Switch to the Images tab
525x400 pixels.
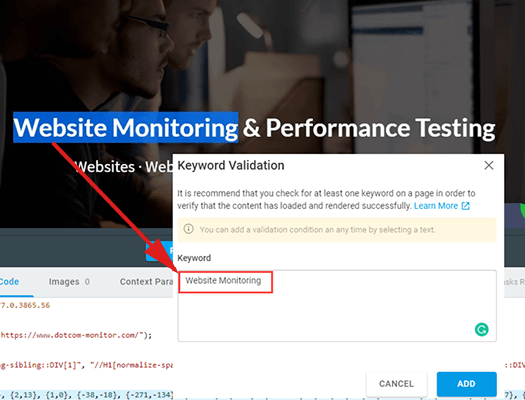point(69,282)
